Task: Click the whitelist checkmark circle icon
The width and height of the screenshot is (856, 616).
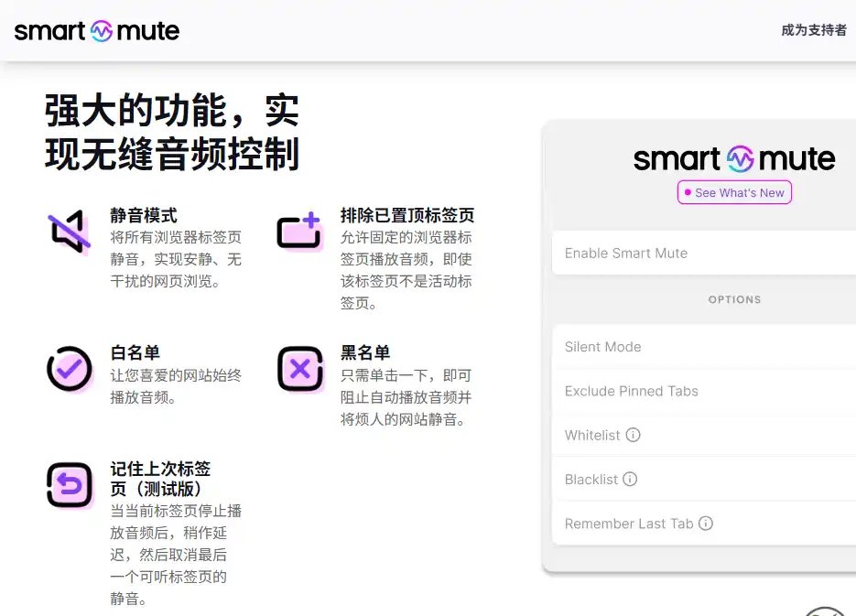Action: coord(70,369)
